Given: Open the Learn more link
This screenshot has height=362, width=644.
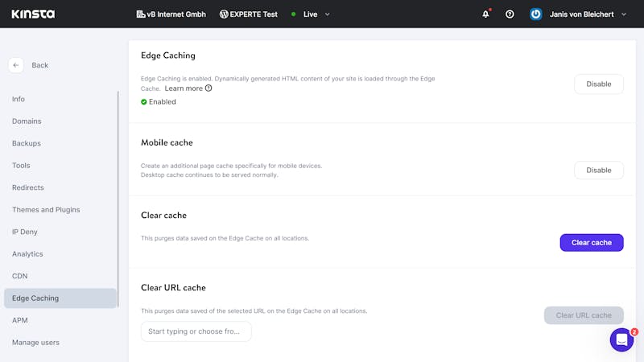Looking at the screenshot, I should pyautogui.click(x=184, y=88).
